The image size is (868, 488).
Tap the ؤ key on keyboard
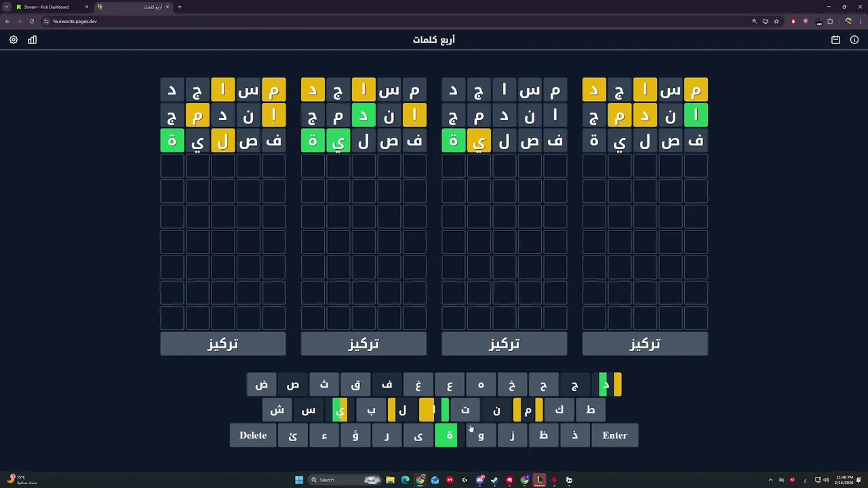pos(355,435)
